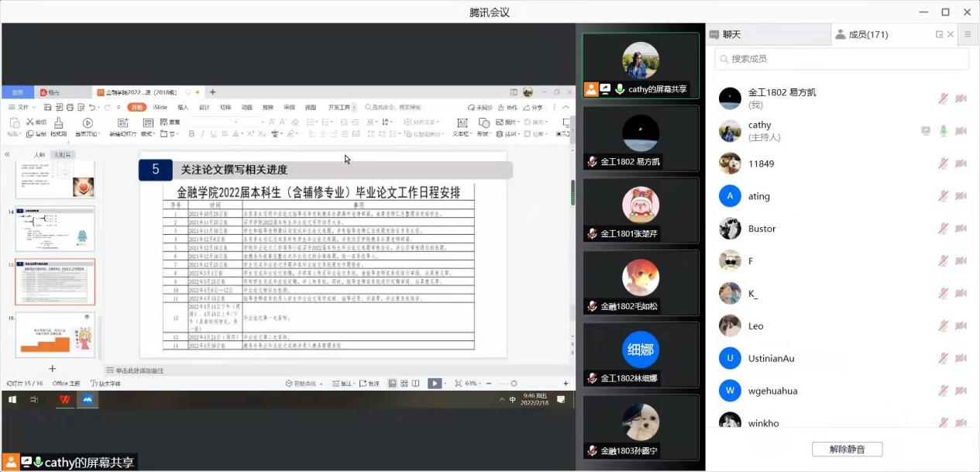Switch to the 聊天 chat tab

tap(731, 35)
